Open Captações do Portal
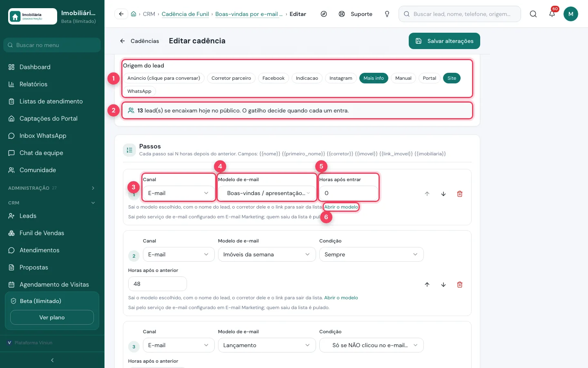 click(52, 119)
